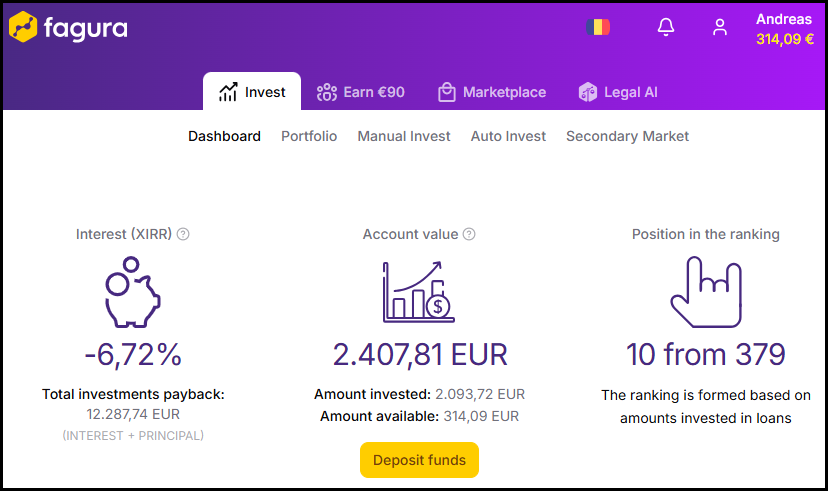
Task: Click the growth chart account value icon
Action: (418, 292)
